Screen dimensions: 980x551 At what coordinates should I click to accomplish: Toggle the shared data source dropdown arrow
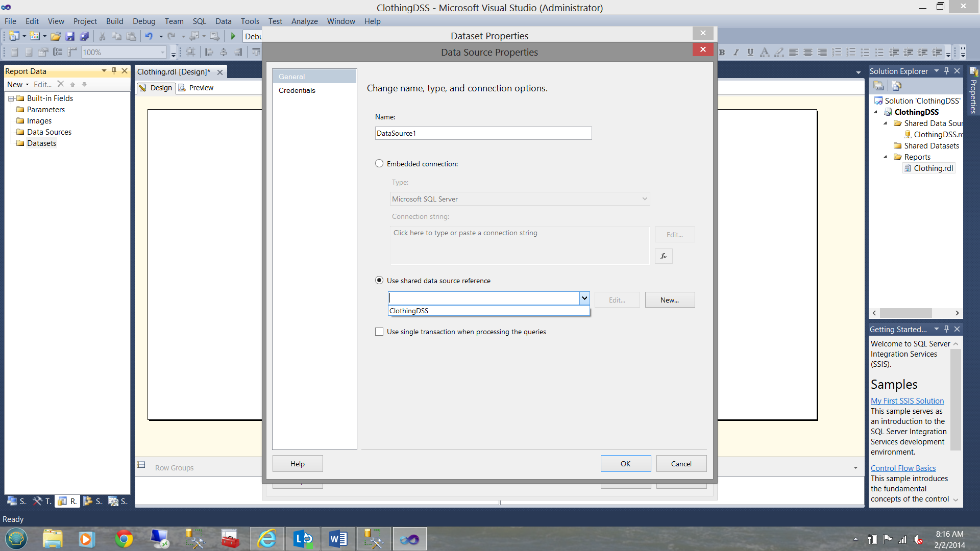(x=584, y=298)
